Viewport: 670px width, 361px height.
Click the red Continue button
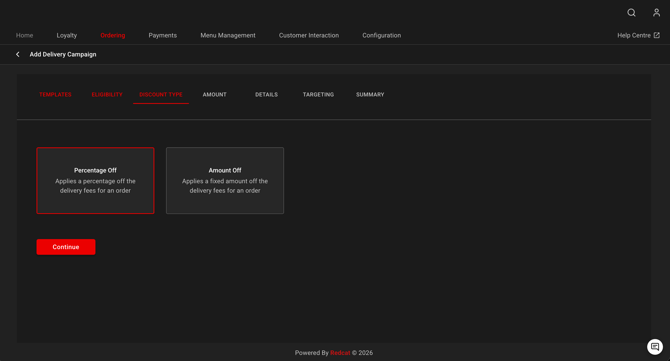click(x=66, y=247)
